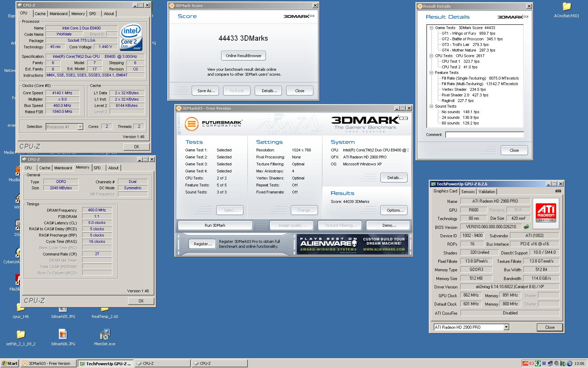Click Details... under System section
The height and width of the screenshot is (368, 588).
click(x=394, y=178)
